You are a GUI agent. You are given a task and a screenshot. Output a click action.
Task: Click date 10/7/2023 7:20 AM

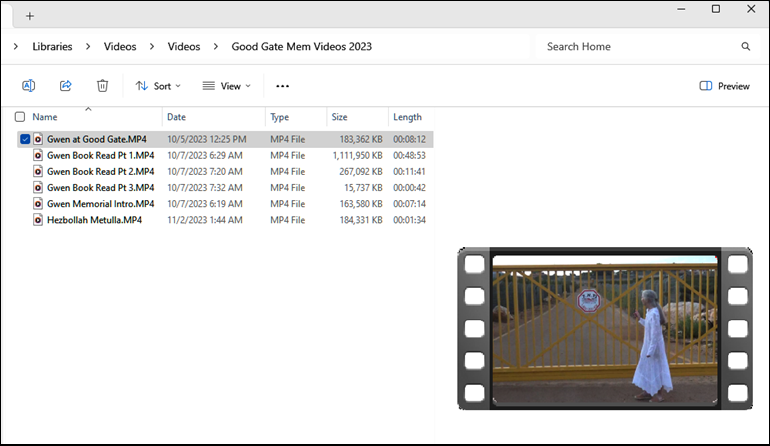coord(205,172)
